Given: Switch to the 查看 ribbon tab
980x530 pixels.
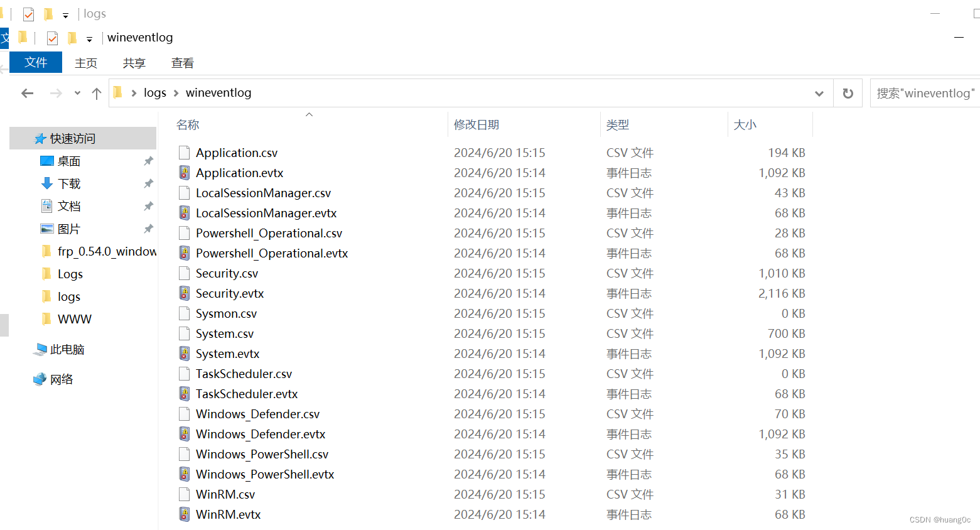Looking at the screenshot, I should 183,63.
